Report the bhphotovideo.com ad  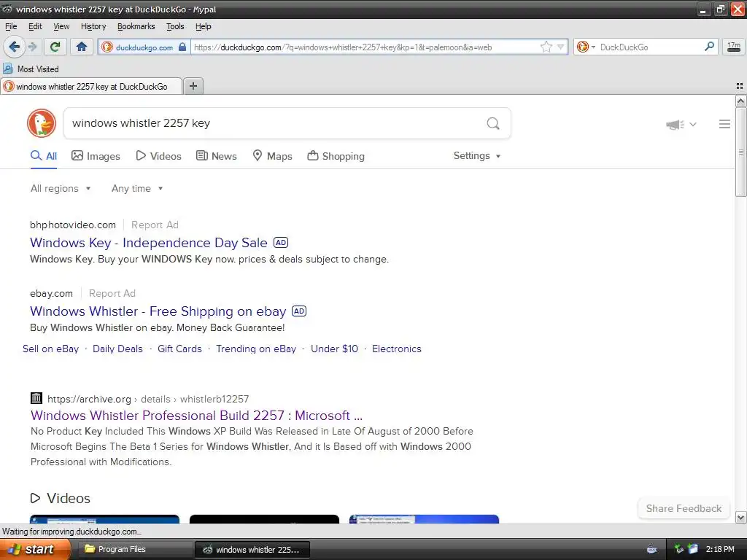click(x=155, y=225)
